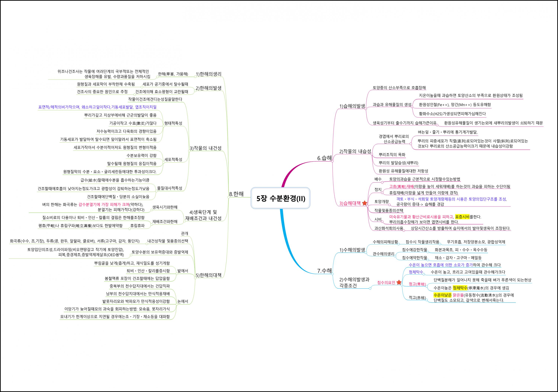Click the node 밭에서

(x=183, y=271)
